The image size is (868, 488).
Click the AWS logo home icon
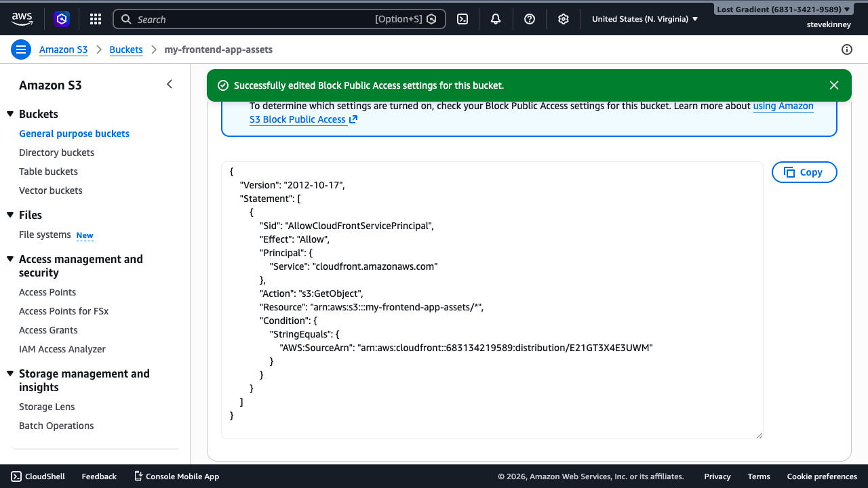[x=22, y=19]
